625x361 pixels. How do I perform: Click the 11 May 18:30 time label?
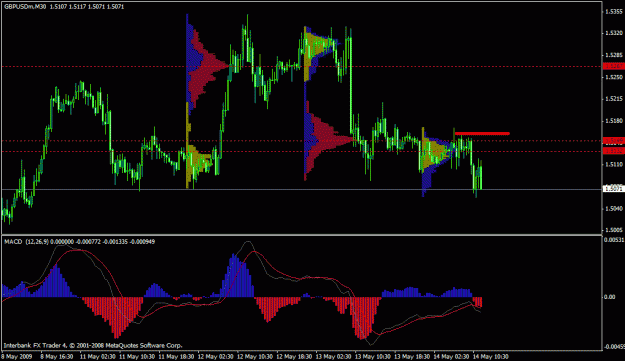tap(176, 356)
